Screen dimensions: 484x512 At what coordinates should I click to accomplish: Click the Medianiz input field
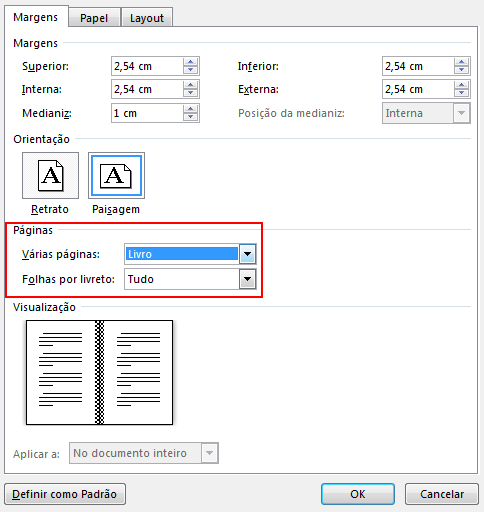(x=147, y=113)
